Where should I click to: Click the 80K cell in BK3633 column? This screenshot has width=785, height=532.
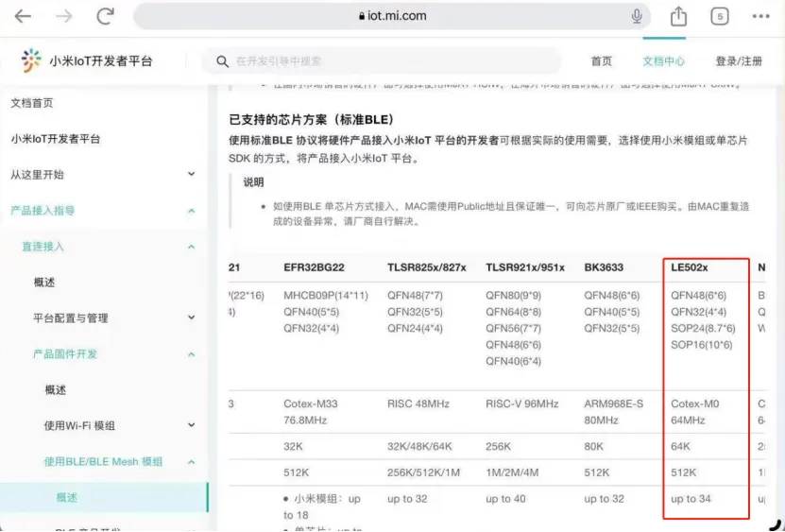coord(594,446)
